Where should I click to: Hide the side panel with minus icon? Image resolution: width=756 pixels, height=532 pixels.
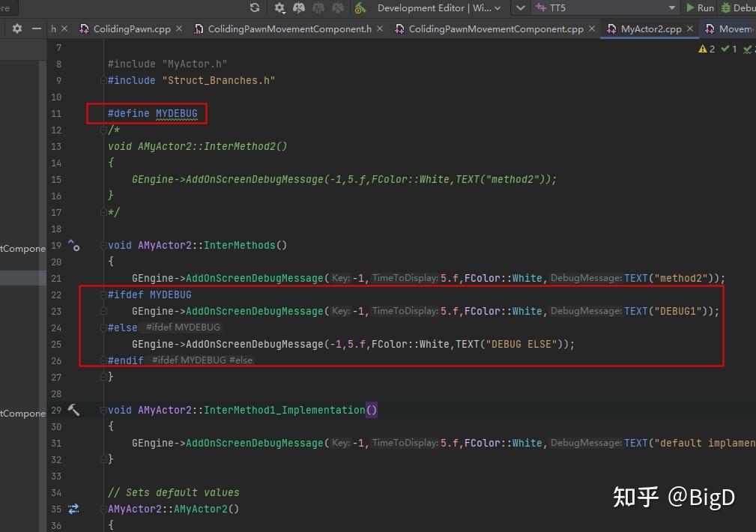tap(37, 29)
